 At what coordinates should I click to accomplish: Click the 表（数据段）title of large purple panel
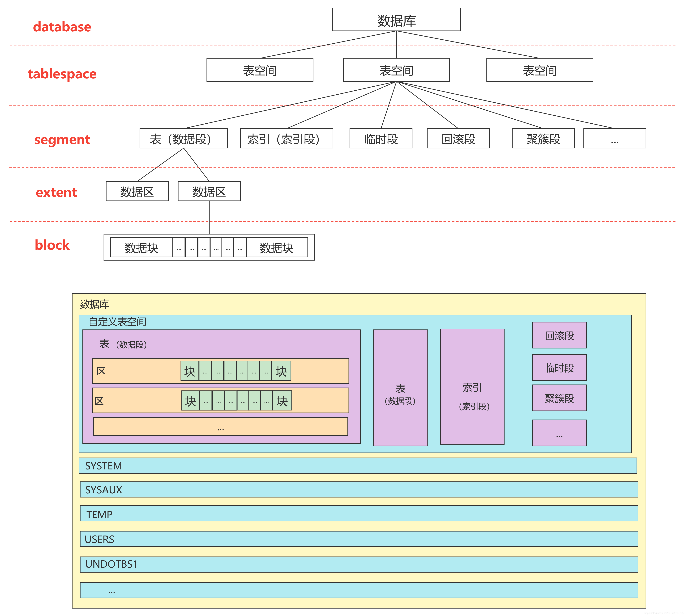tap(123, 344)
